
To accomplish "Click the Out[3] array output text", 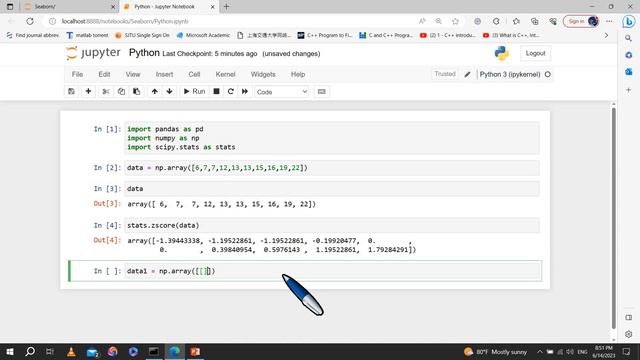I will coord(222,204).
